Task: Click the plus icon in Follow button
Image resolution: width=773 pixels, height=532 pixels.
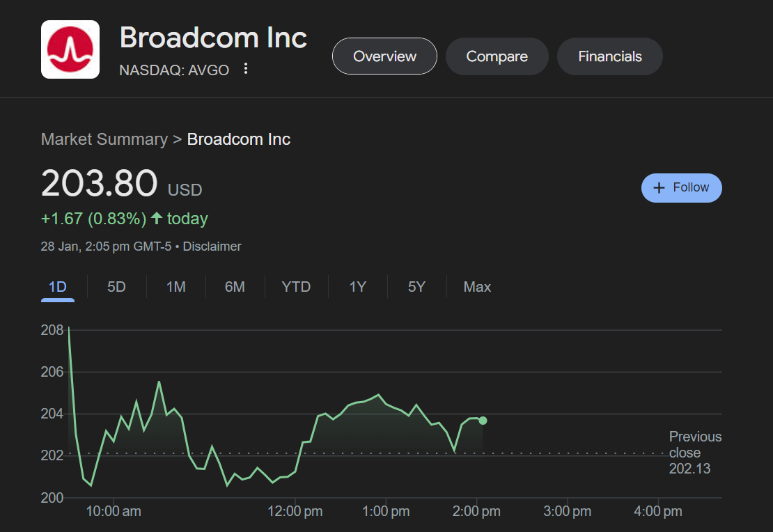Action: point(659,188)
